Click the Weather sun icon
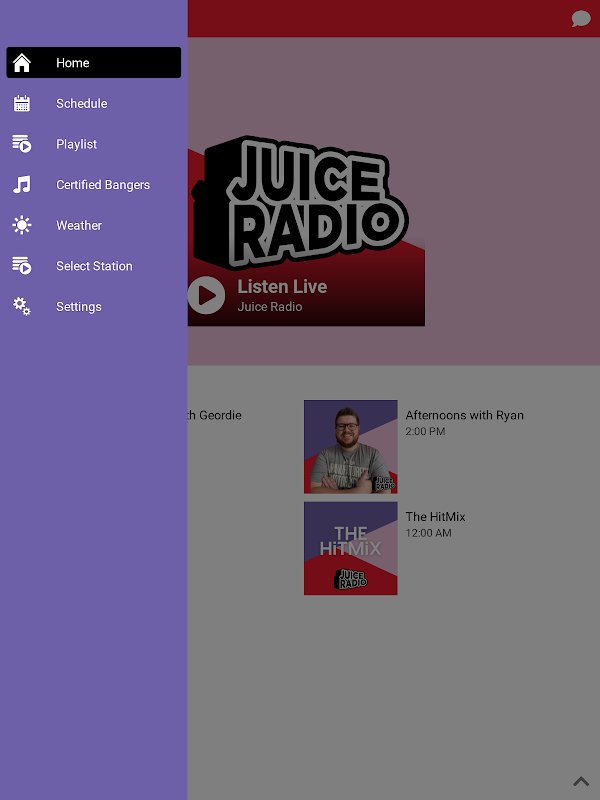600x800 pixels. [21, 225]
